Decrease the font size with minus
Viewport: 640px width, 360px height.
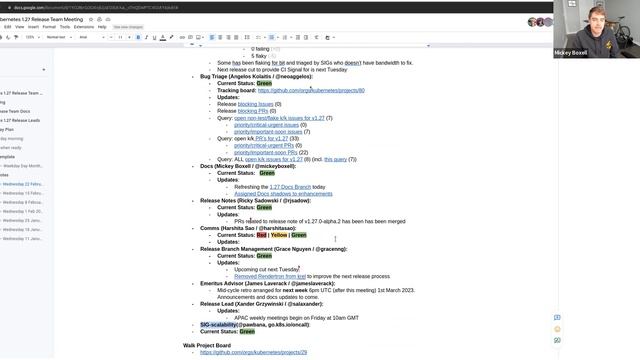(x=111, y=37)
